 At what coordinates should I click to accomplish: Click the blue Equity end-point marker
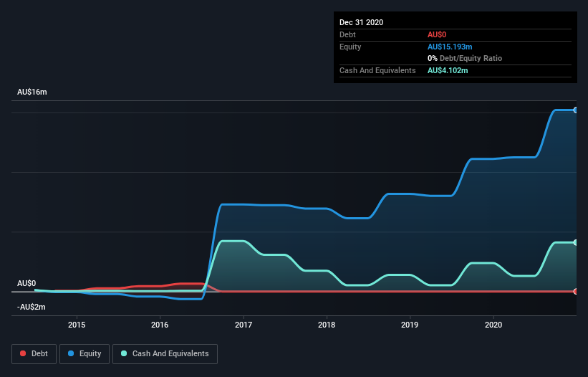(576, 110)
